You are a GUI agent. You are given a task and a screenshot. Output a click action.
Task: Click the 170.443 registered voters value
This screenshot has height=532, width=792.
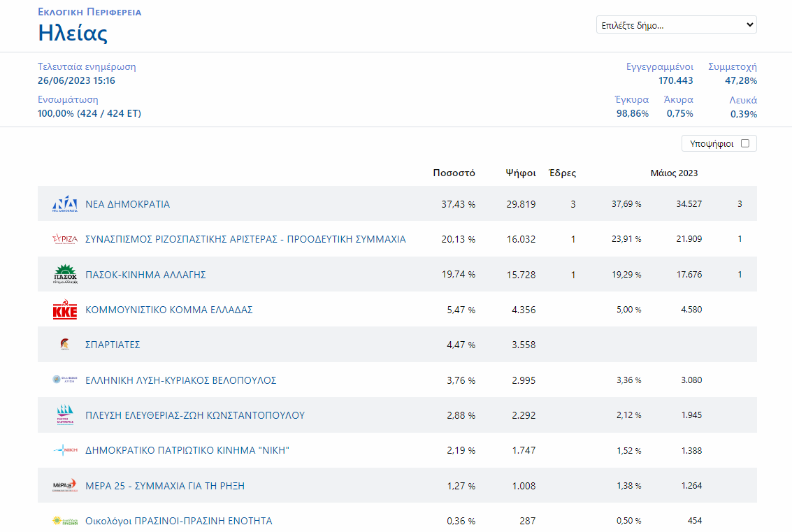(676, 80)
